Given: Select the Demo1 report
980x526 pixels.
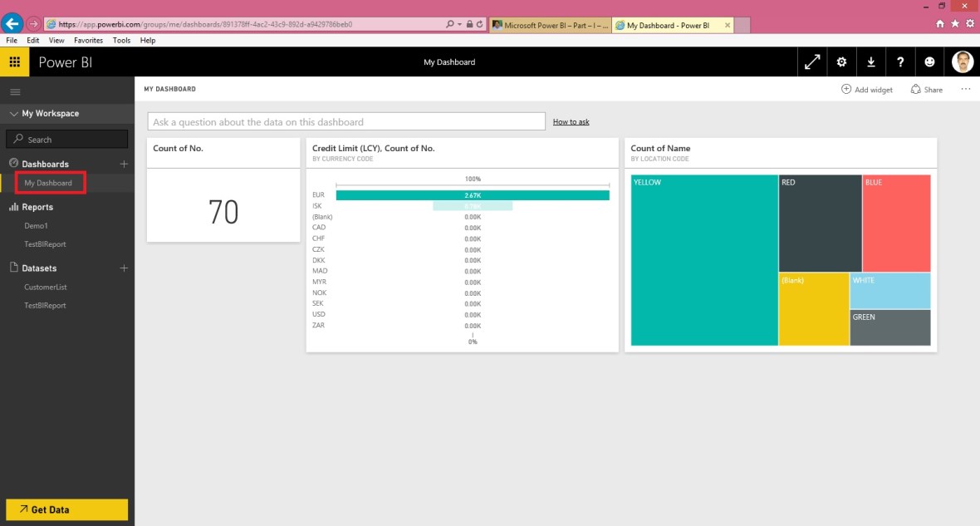Looking at the screenshot, I should [x=37, y=225].
